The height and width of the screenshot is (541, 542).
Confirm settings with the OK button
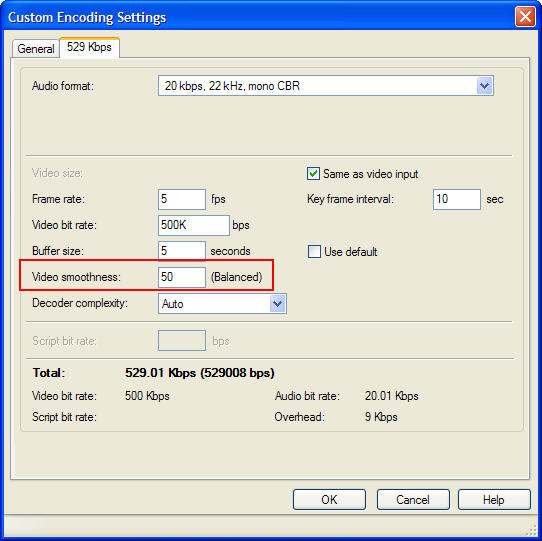(329, 500)
